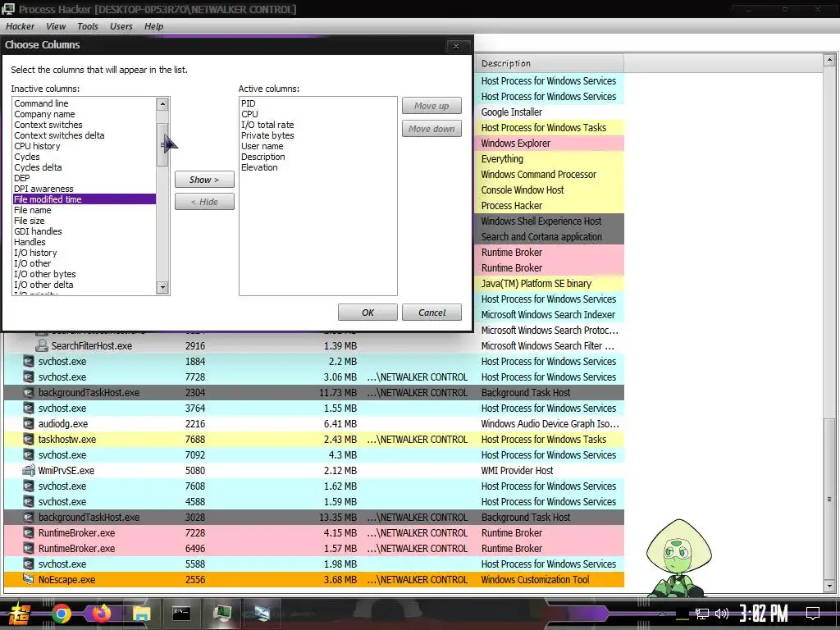Click the WmiPrvSE.exe process icon
This screenshot has width=840, height=630.
29,470
